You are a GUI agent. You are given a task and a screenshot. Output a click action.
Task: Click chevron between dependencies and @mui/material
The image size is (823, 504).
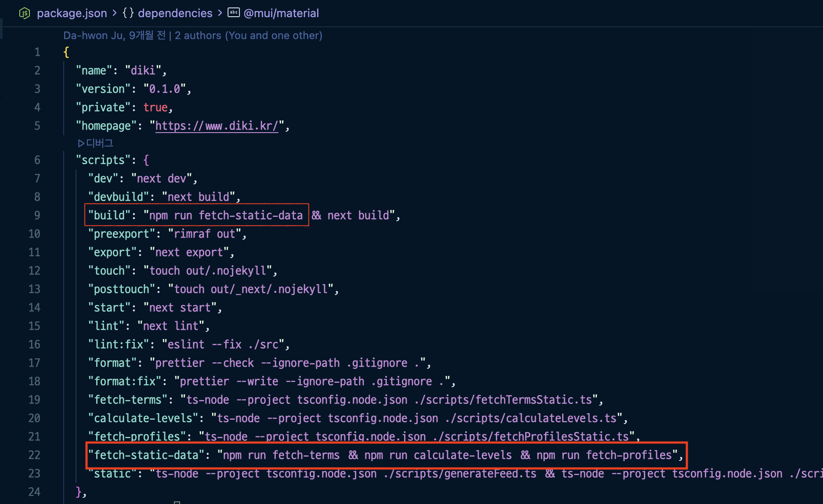(220, 13)
